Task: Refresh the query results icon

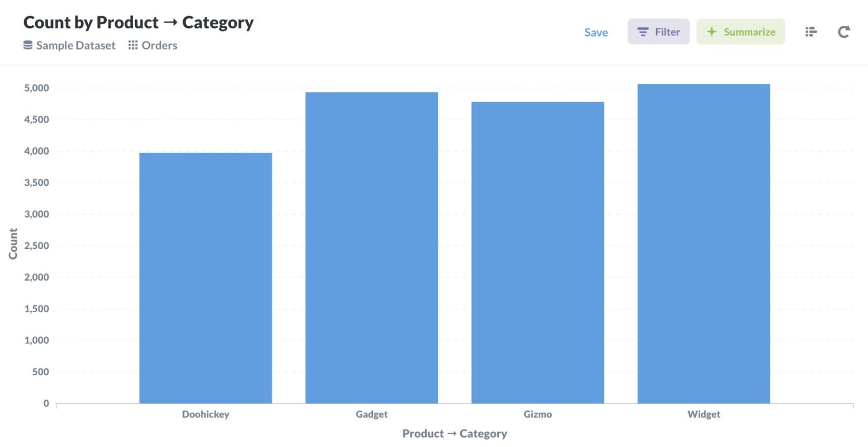Action: pyautogui.click(x=844, y=32)
